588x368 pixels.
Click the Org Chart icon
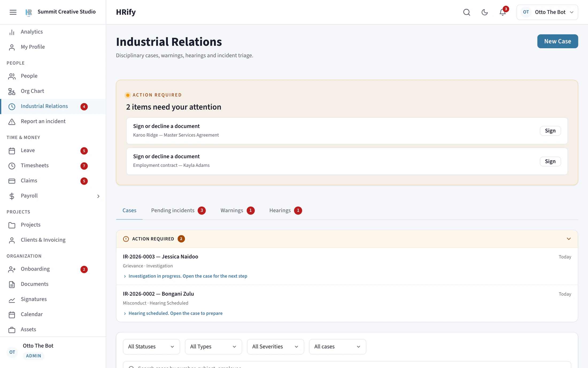tap(12, 91)
